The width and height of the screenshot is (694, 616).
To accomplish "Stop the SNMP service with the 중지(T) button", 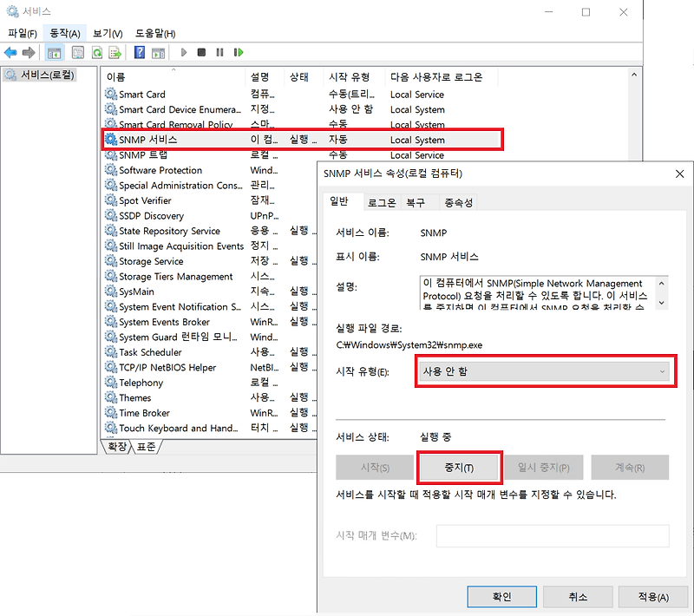I will (460, 467).
